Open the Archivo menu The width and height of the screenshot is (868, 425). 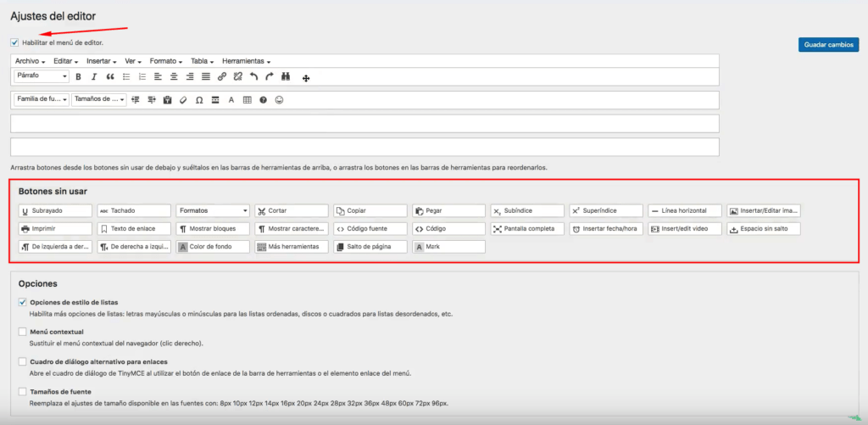click(30, 61)
